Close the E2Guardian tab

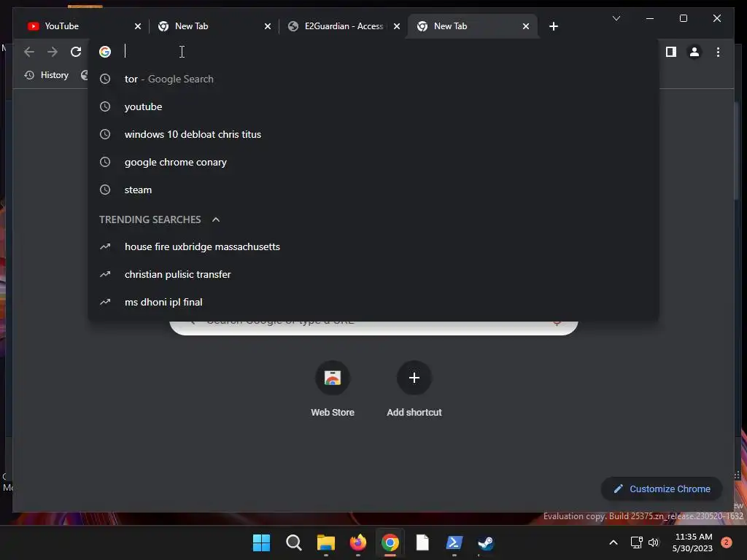point(396,26)
